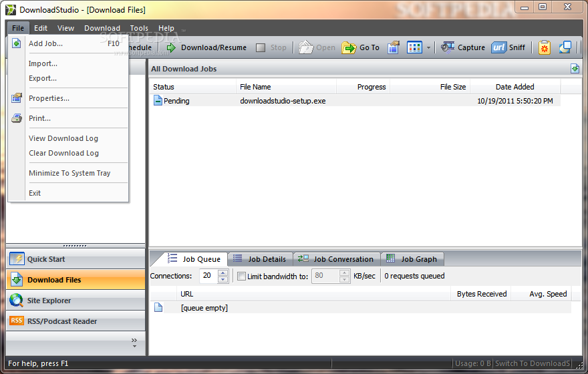Open the Help menu
Image resolution: width=588 pixels, height=374 pixels.
coord(166,28)
